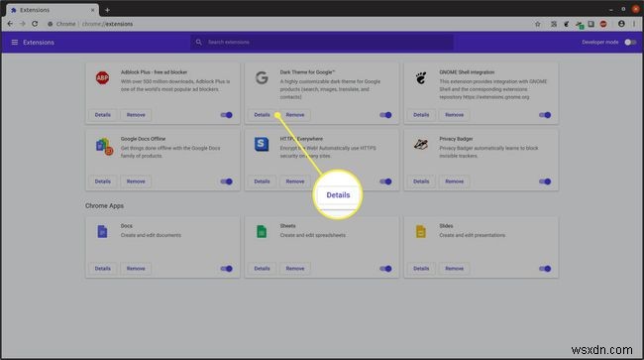Turn off the Slides app toggle

pyautogui.click(x=545, y=269)
